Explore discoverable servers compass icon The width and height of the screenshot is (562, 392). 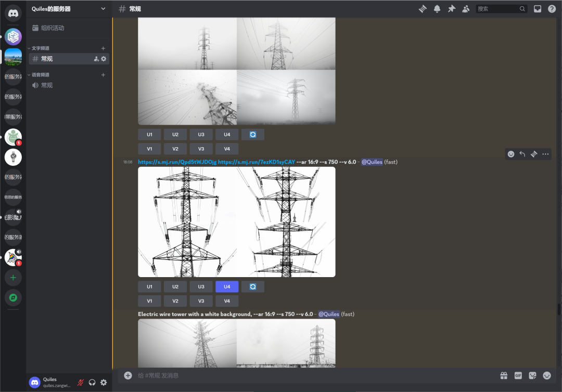[13, 297]
